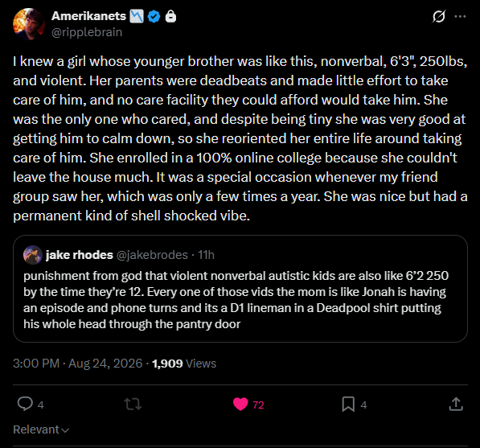Open the quoted jake rhodes tweet text
The height and width of the screenshot is (448, 480).
(x=236, y=300)
